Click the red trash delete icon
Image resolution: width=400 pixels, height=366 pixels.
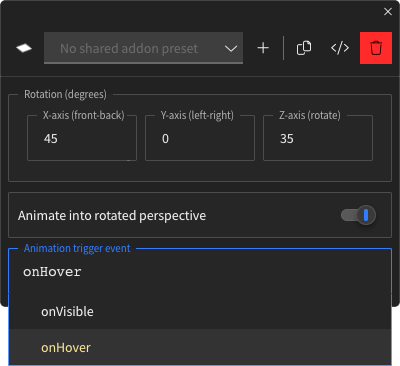[x=376, y=48]
